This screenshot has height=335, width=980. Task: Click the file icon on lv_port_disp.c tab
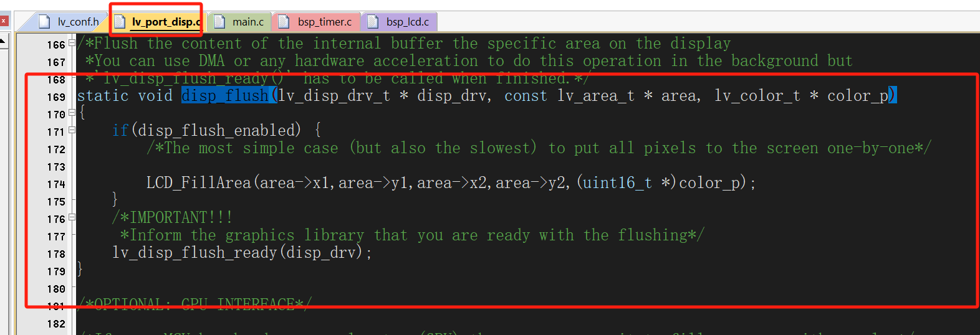point(120,22)
